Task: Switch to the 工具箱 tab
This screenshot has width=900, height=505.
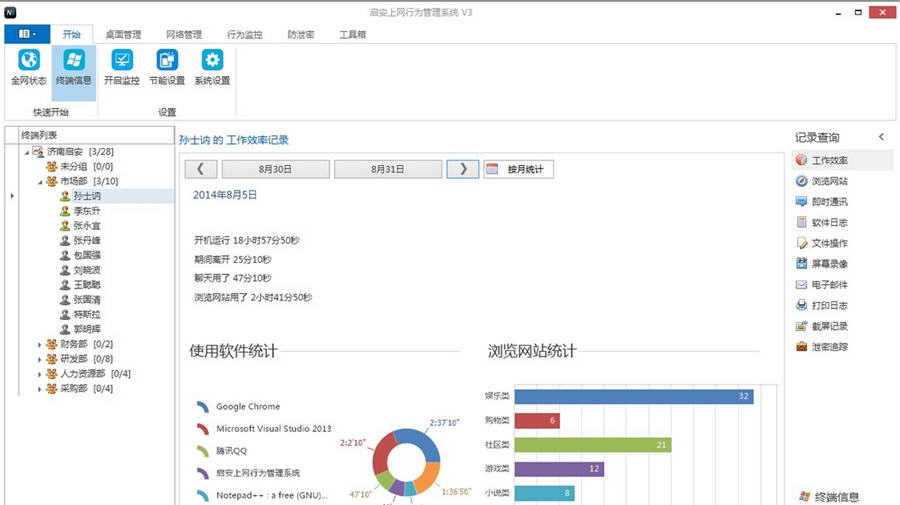Action: [x=352, y=34]
